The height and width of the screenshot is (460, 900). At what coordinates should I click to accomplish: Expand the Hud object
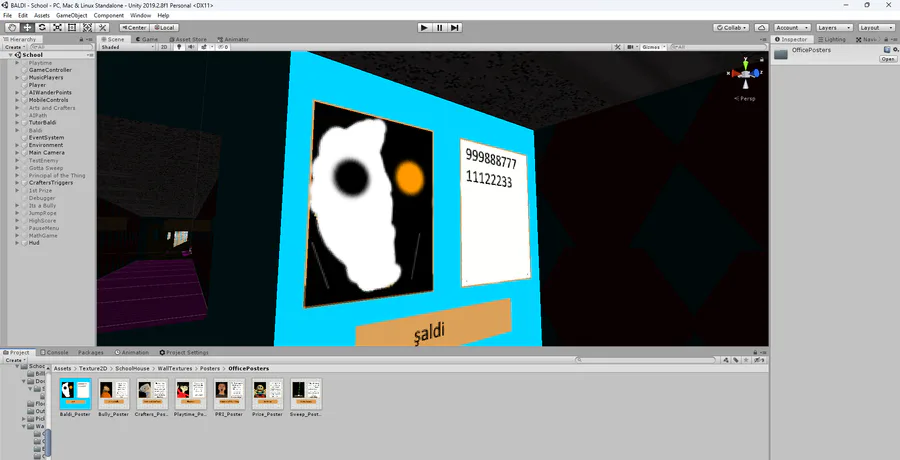pyautogui.click(x=17, y=243)
